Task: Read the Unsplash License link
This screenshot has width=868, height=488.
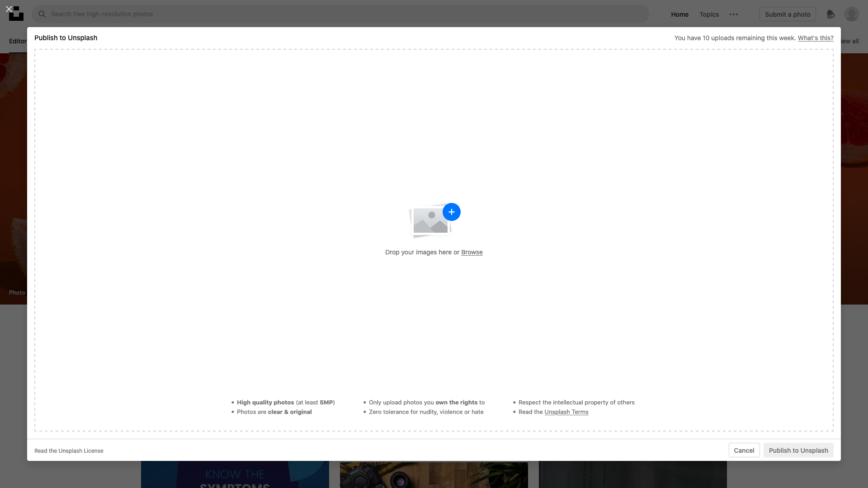Action: click(69, 451)
